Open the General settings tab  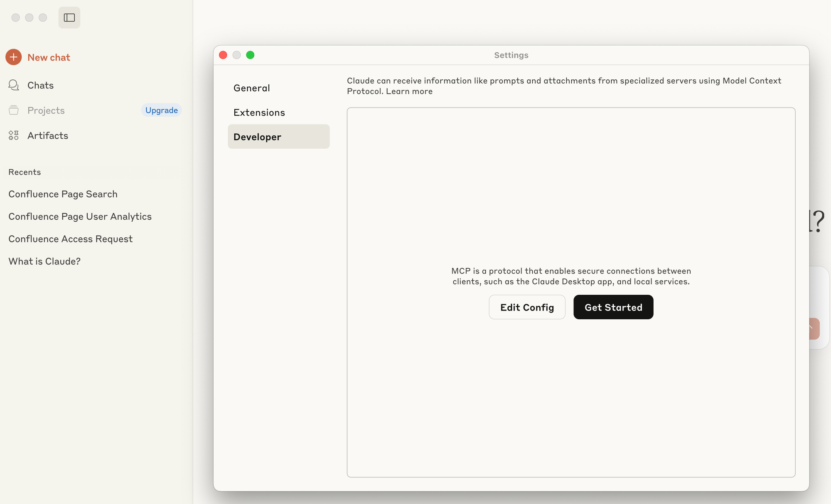(x=251, y=88)
